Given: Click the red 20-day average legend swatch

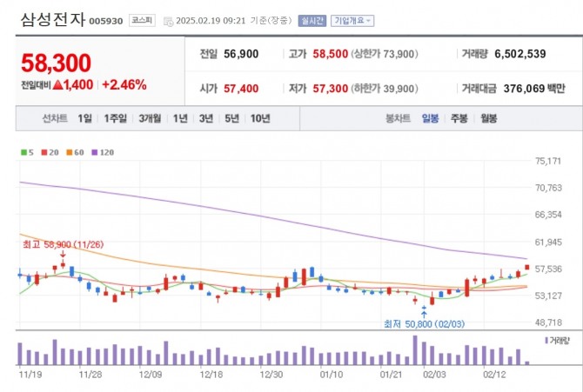Looking at the screenshot, I should [x=44, y=152].
